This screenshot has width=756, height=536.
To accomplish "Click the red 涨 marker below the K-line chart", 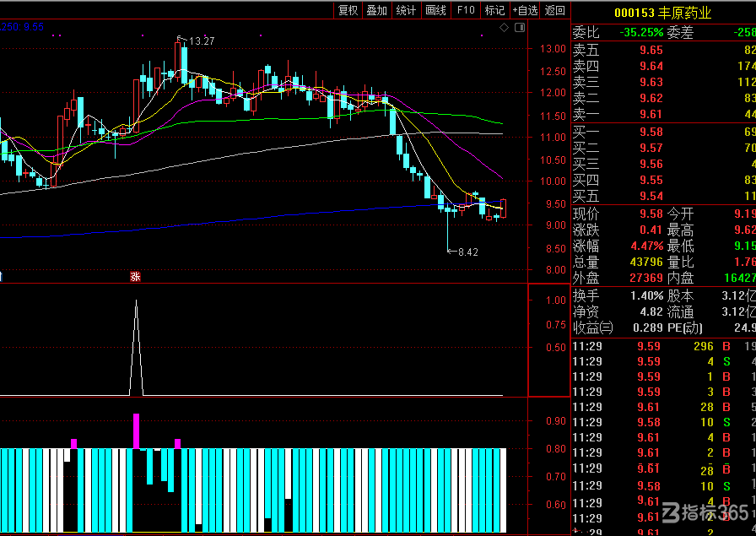I will tap(136, 277).
